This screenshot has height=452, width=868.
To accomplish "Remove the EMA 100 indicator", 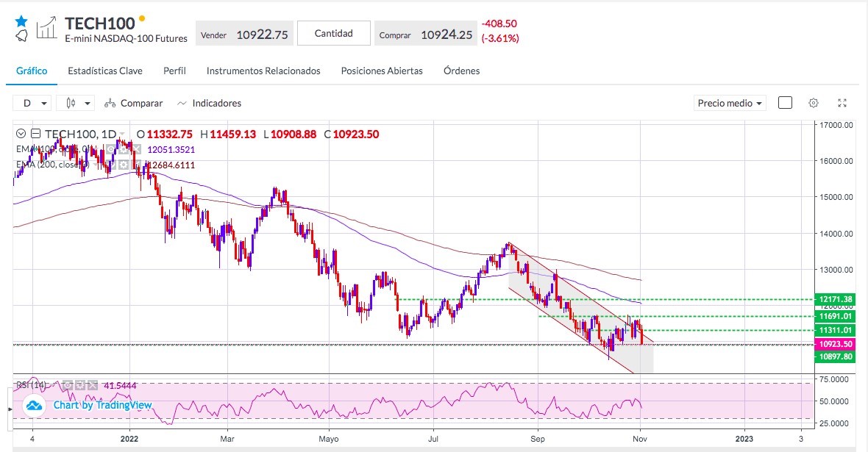I will [x=135, y=149].
